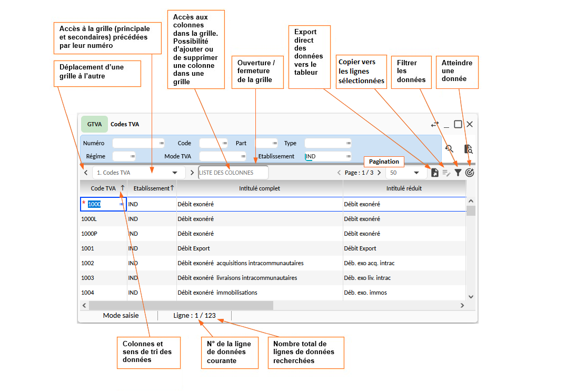Click the GTVA green badge
The width and height of the screenshot is (566, 392).
(94, 124)
